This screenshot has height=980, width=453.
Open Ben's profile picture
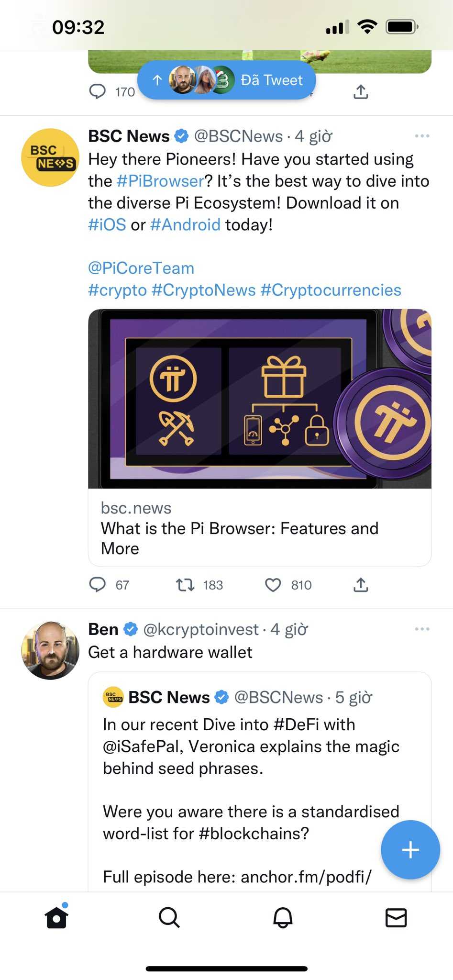(x=50, y=650)
